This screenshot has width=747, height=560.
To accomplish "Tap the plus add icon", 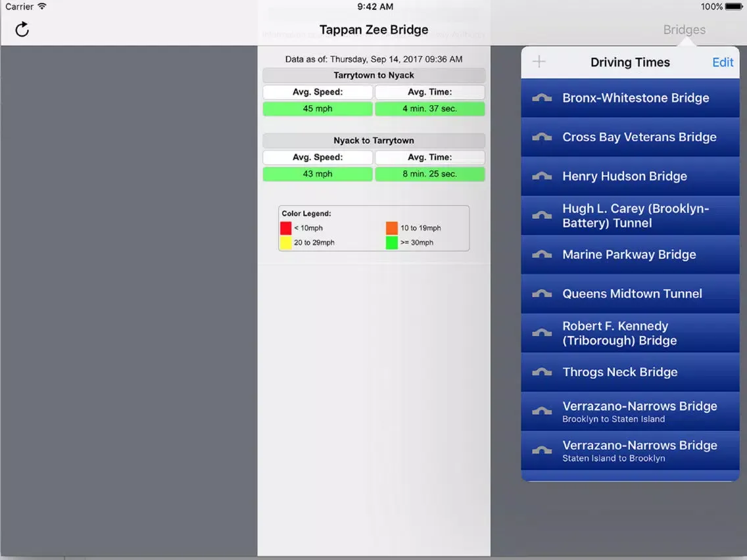I will 539,61.
